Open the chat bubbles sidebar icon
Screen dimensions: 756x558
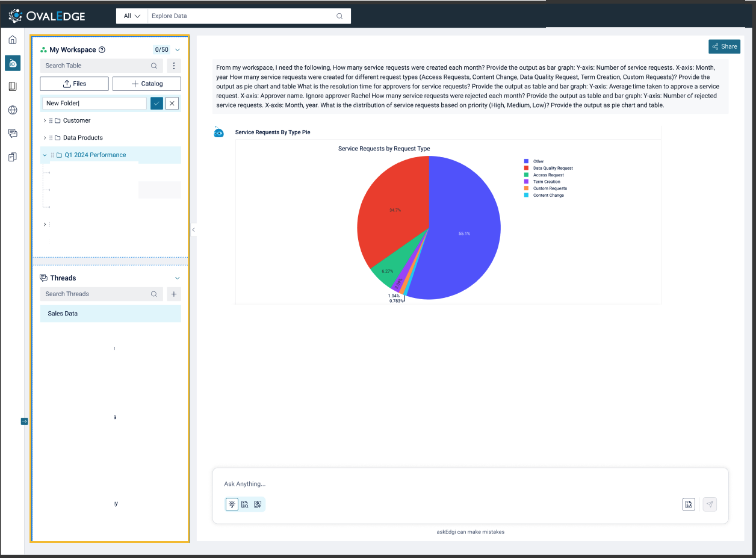(x=13, y=133)
